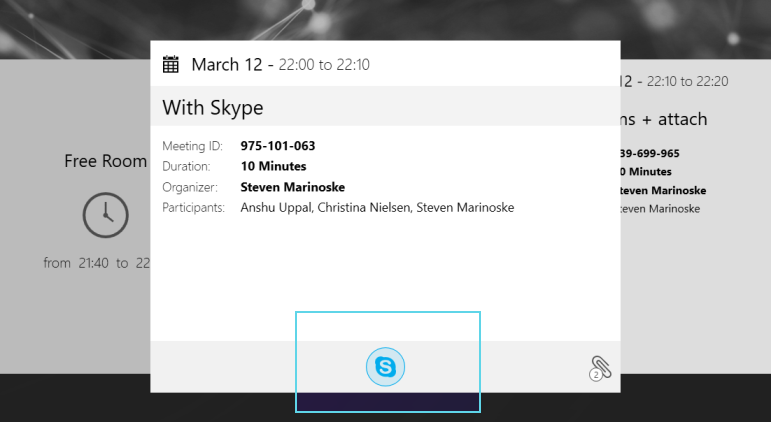Click the attachment count badge showing 2

coord(596,375)
